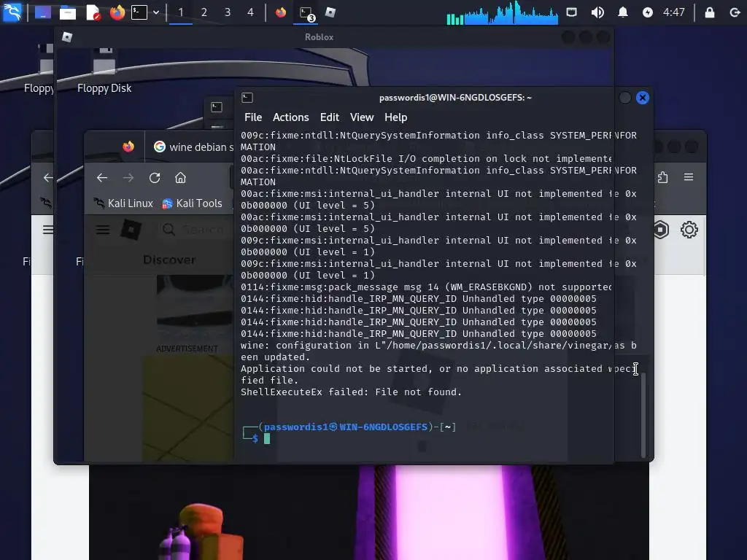Viewport: 747px width, 560px height.
Task: Open the Robux hexagon icon
Action: point(661,230)
